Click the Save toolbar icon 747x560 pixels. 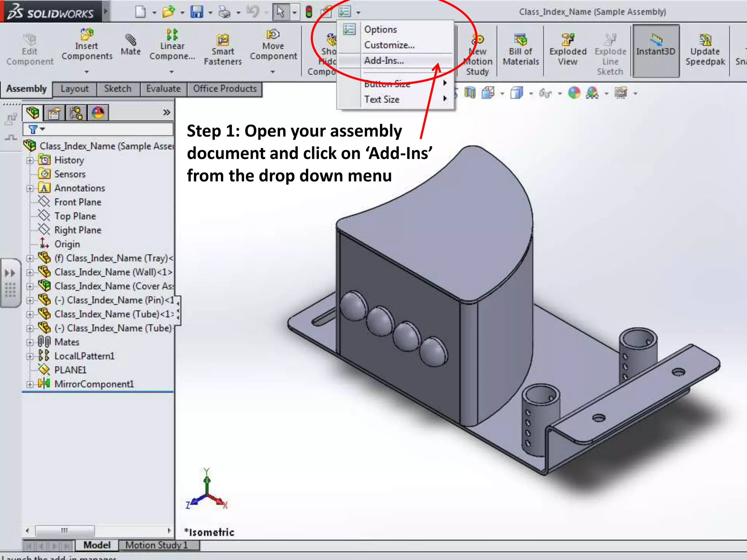197,12
